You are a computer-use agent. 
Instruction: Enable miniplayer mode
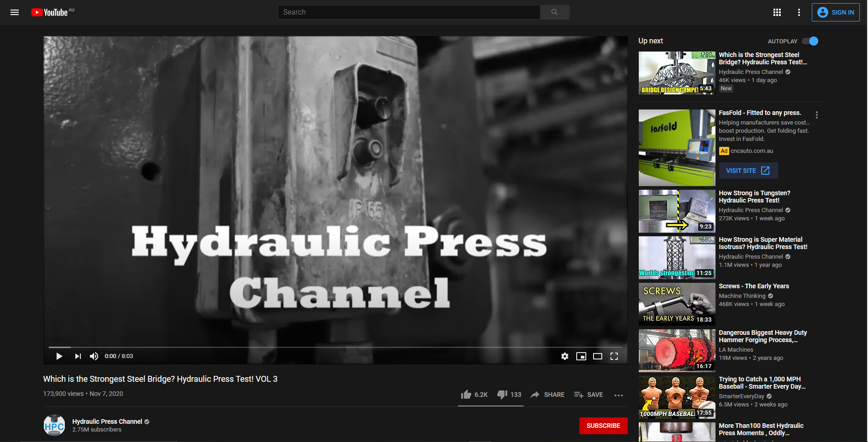click(581, 356)
